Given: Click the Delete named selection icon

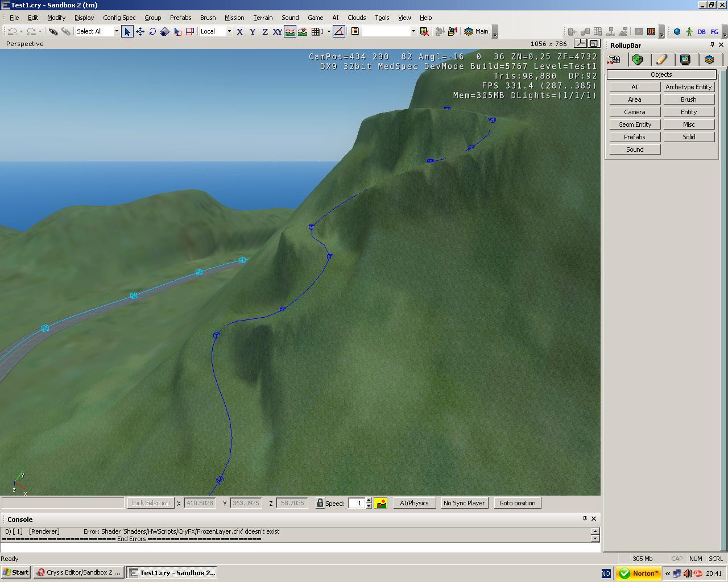Looking at the screenshot, I should point(424,31).
